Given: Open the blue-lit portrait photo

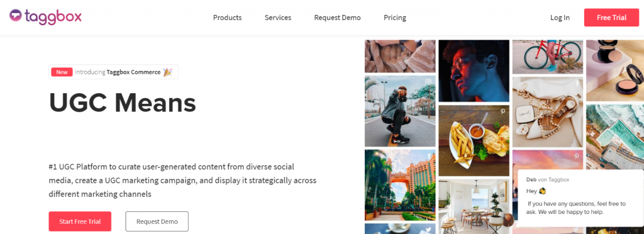Looking at the screenshot, I should [x=474, y=70].
